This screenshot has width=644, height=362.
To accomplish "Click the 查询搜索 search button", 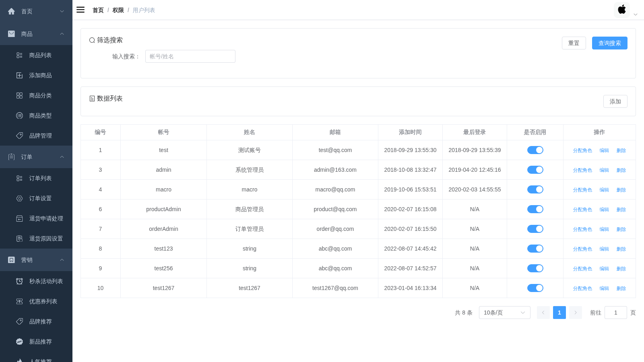I will point(610,43).
